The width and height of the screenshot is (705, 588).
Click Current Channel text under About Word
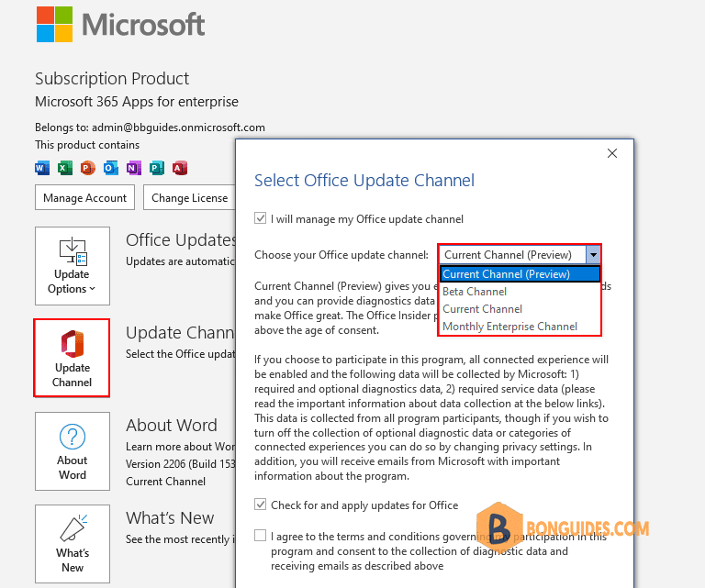(x=165, y=482)
